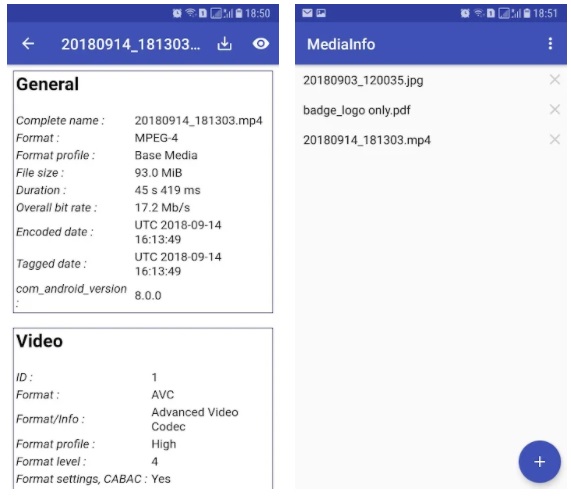The width and height of the screenshot is (571, 499).
Task: Remove 20180903_120035.jpg with its X icon
Action: coord(555,79)
